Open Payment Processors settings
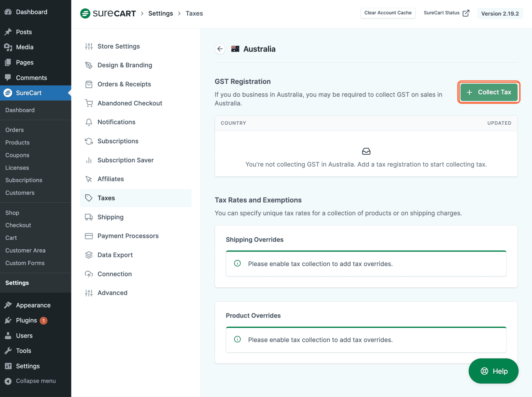 pos(128,236)
